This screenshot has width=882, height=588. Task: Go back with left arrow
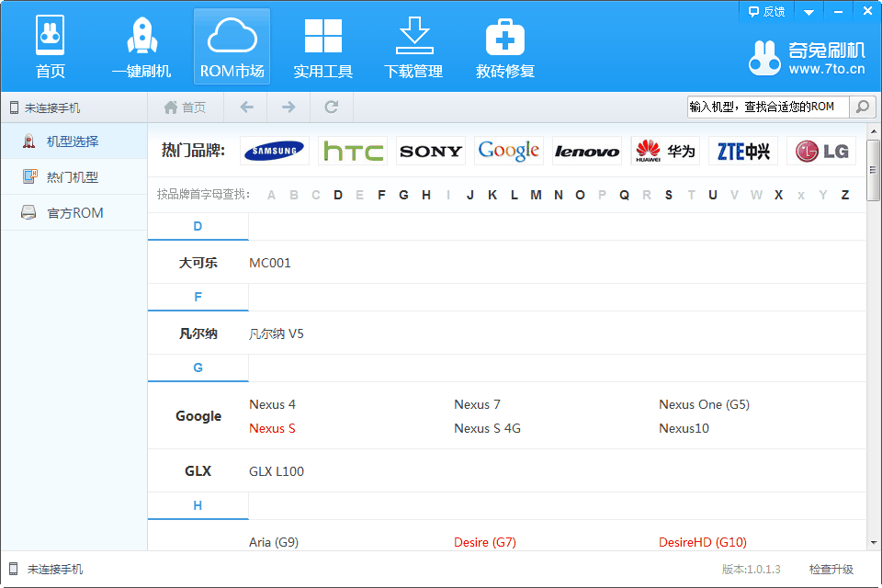click(x=246, y=107)
